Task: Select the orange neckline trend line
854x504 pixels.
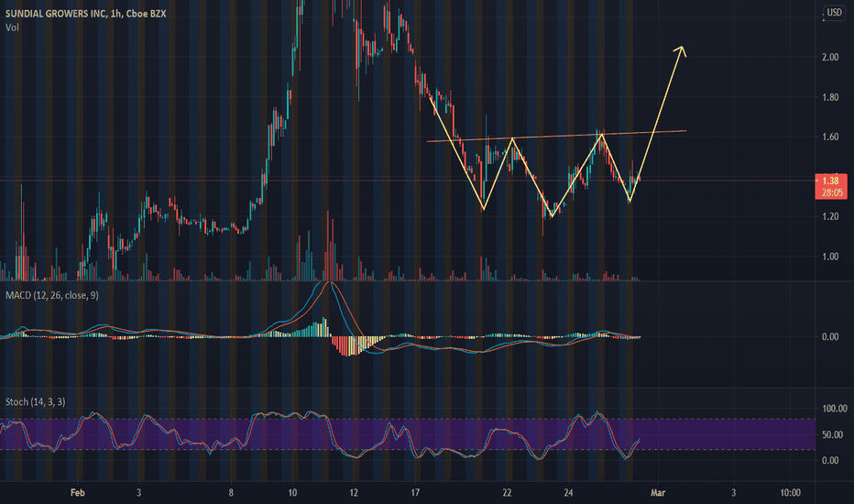Action: point(556,137)
